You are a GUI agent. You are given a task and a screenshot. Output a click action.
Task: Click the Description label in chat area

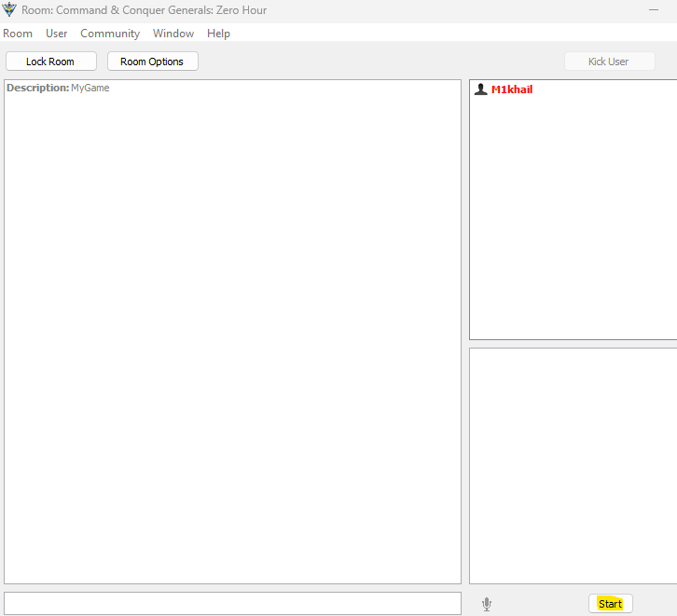point(37,89)
